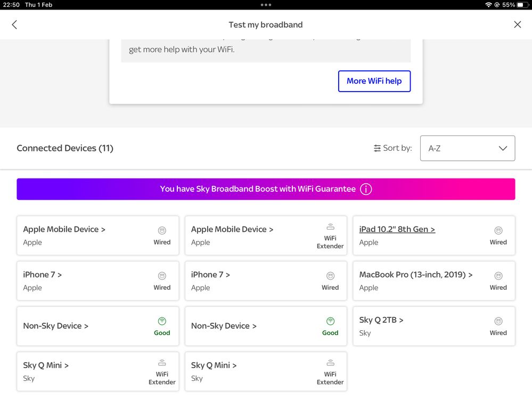Click the Connected Devices (11) heading

(65, 148)
